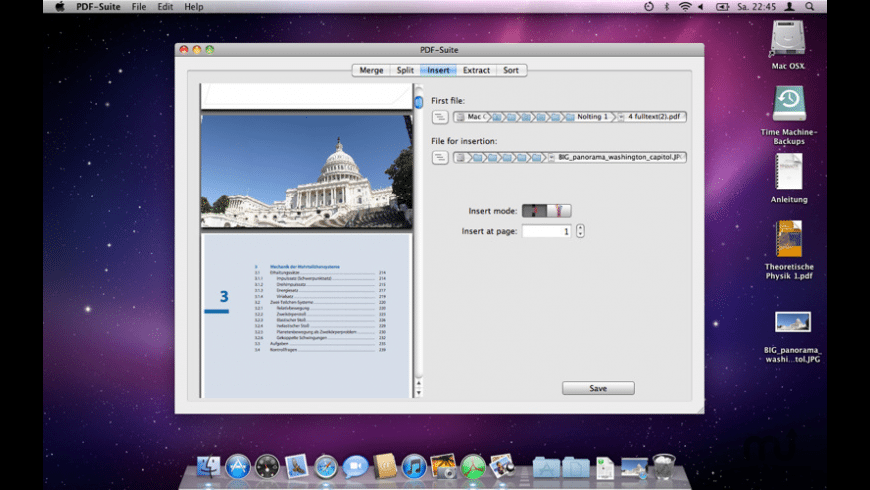Click the Mac segment in First file path
Viewport: 870px width, 490px height.
coord(474,117)
